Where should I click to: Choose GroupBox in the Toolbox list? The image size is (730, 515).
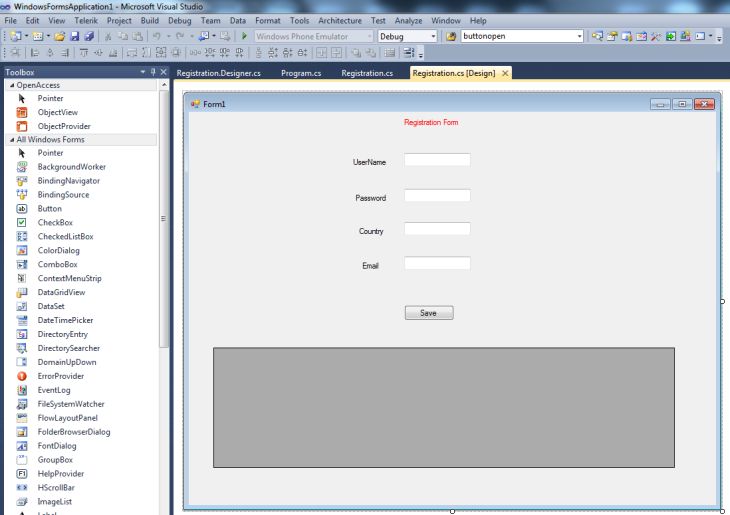click(x=55, y=460)
